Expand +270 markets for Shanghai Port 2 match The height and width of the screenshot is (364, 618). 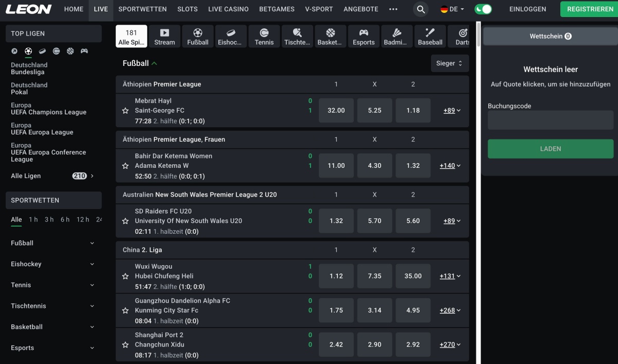[x=450, y=344]
